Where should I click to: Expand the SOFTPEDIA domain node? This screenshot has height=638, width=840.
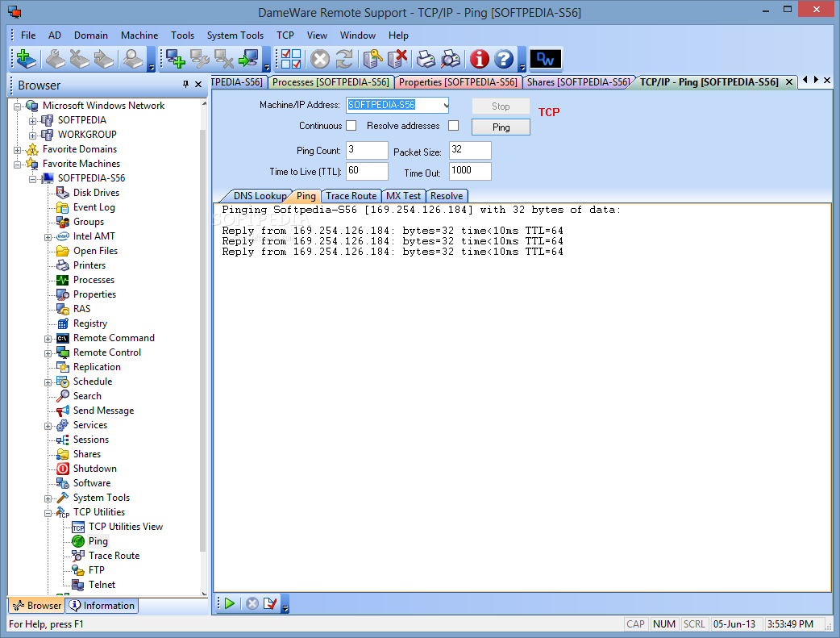(33, 121)
